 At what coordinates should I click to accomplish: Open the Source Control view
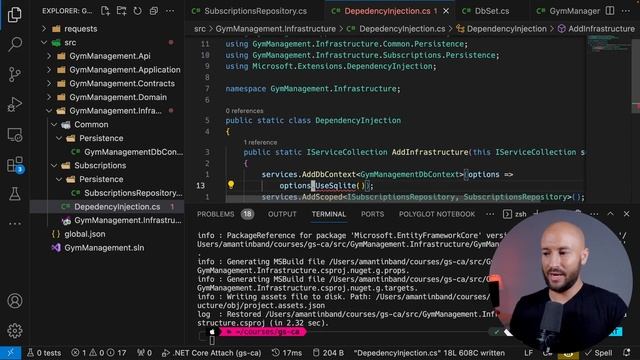[x=15, y=74]
